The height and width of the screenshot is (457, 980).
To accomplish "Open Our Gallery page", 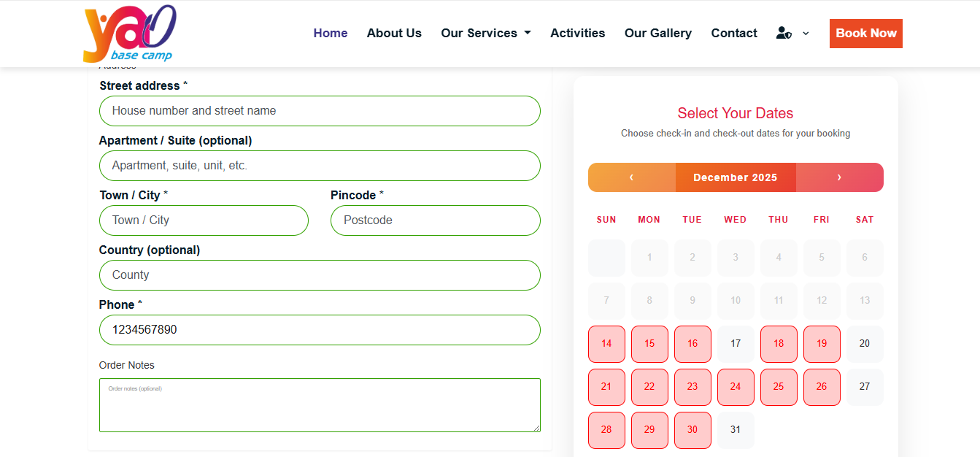I will pos(658,33).
